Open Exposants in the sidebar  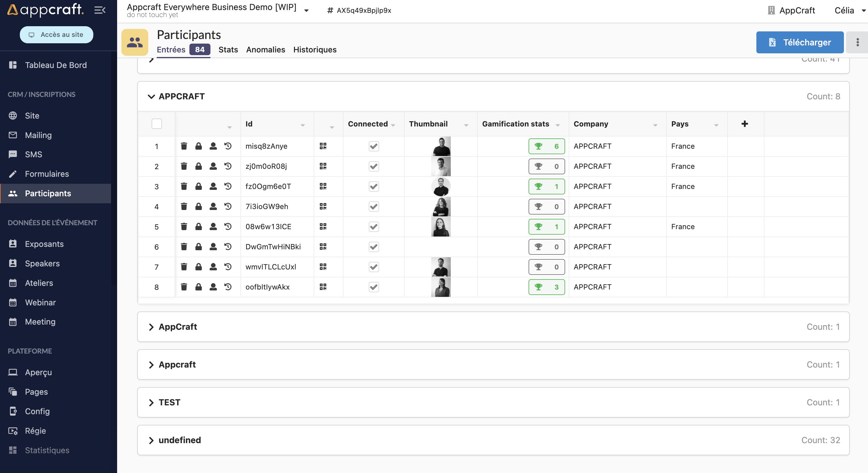pos(44,244)
